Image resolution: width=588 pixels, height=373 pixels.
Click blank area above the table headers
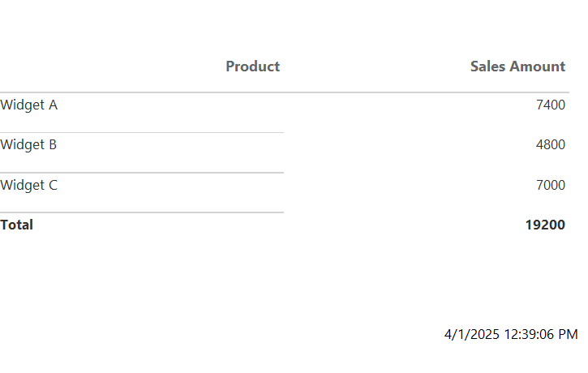tap(285, 26)
